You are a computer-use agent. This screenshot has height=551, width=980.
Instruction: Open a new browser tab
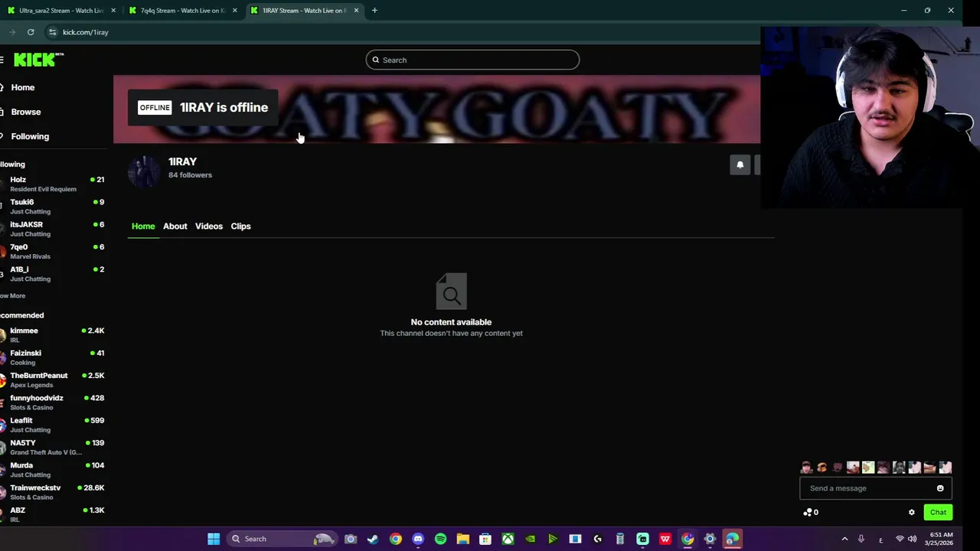pos(374,11)
